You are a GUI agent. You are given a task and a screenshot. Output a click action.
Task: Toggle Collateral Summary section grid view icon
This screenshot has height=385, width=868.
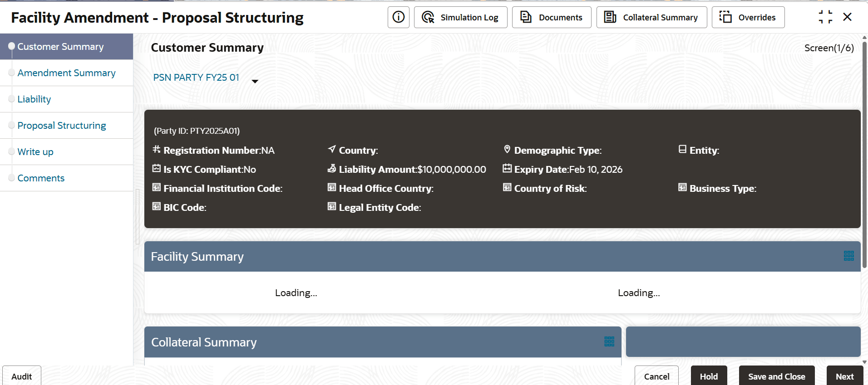coord(609,341)
